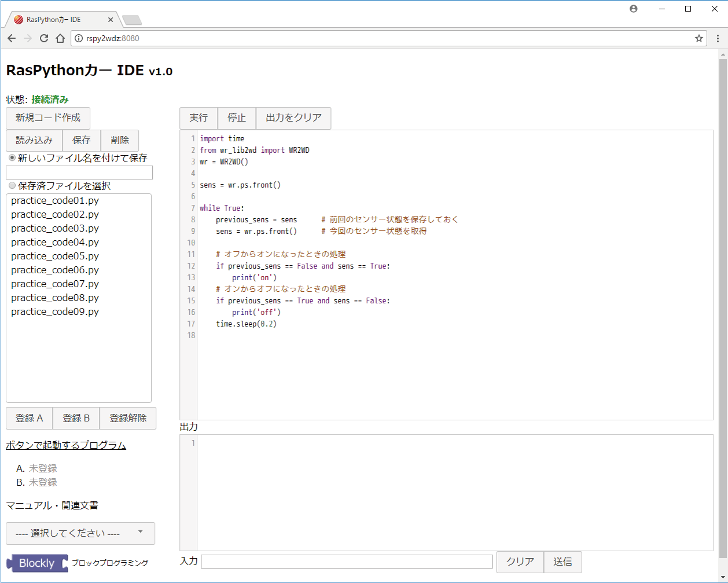Register program with 登録 A button
The width and height of the screenshot is (728, 583).
pyautogui.click(x=30, y=418)
